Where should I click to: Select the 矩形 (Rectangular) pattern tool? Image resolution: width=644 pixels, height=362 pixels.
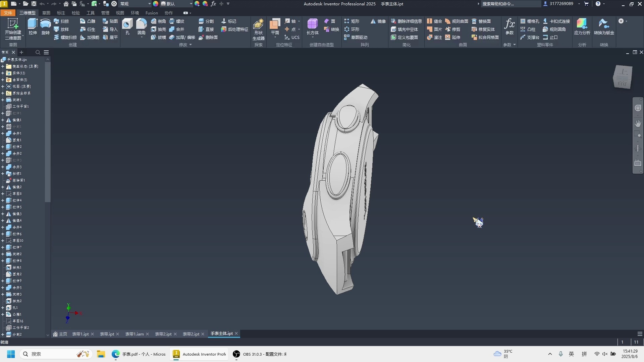(x=352, y=21)
